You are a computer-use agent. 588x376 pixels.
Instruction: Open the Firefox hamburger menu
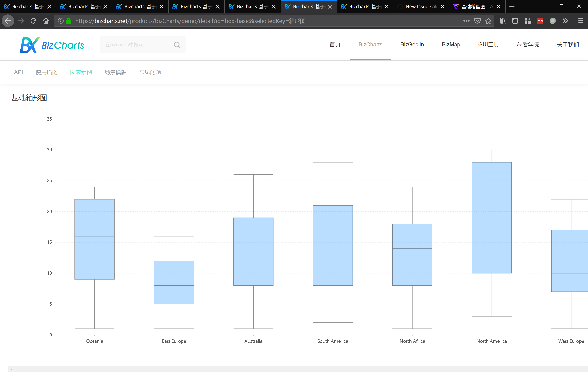tap(581, 21)
